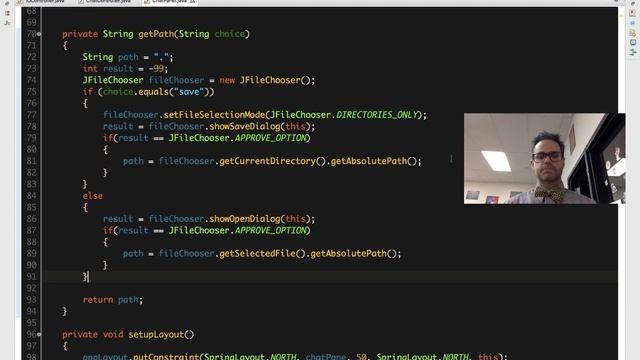Click the 'choice' parameter on line 70
Screen dimensions: 640x360
coord(230,34)
